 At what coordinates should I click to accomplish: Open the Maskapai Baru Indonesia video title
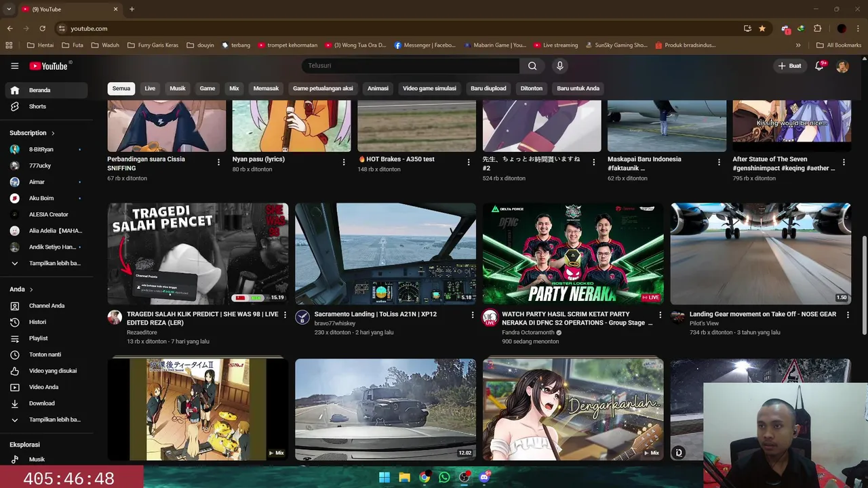tap(644, 163)
